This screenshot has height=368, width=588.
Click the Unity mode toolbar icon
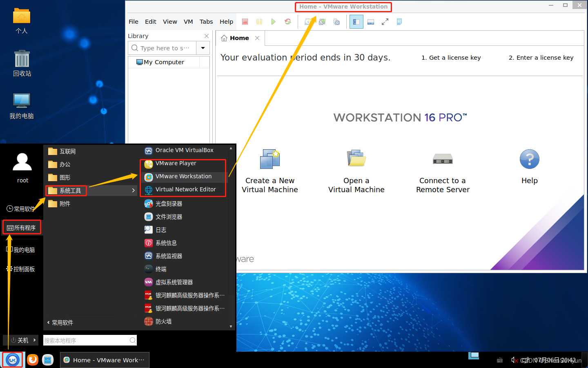(x=399, y=22)
